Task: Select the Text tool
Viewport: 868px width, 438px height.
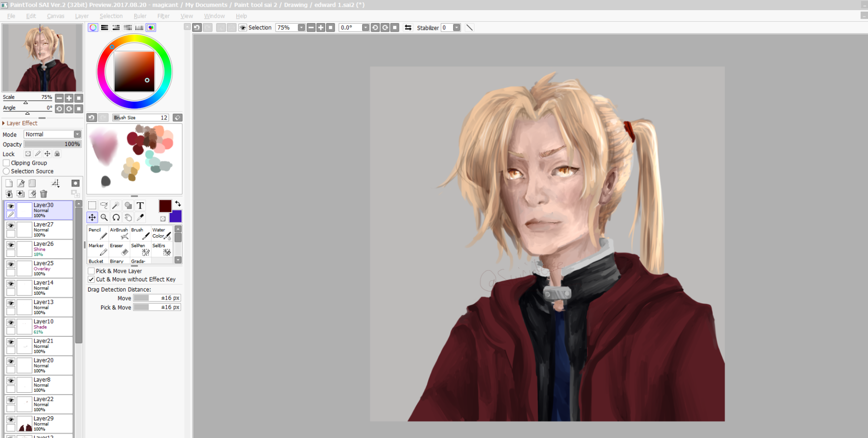Action: click(140, 205)
